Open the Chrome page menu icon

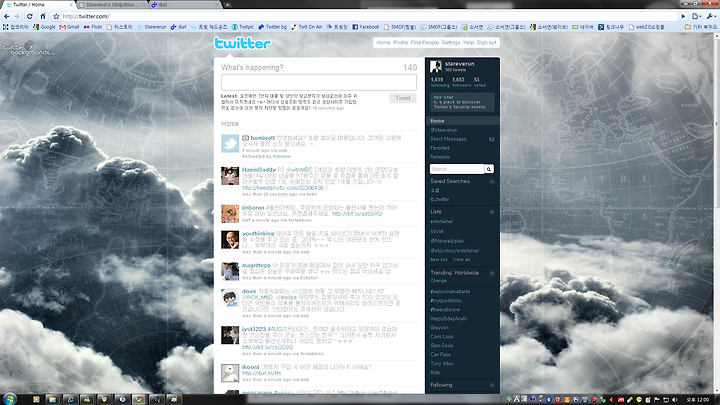pos(696,16)
